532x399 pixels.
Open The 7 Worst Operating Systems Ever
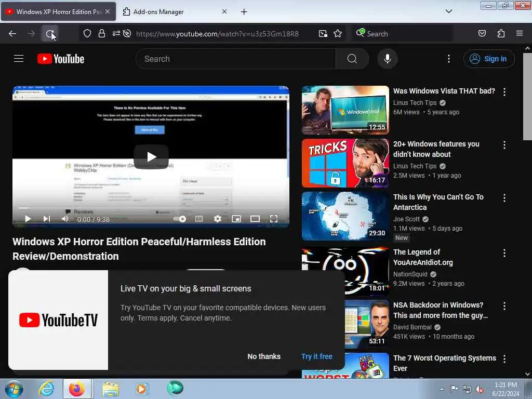(x=445, y=363)
